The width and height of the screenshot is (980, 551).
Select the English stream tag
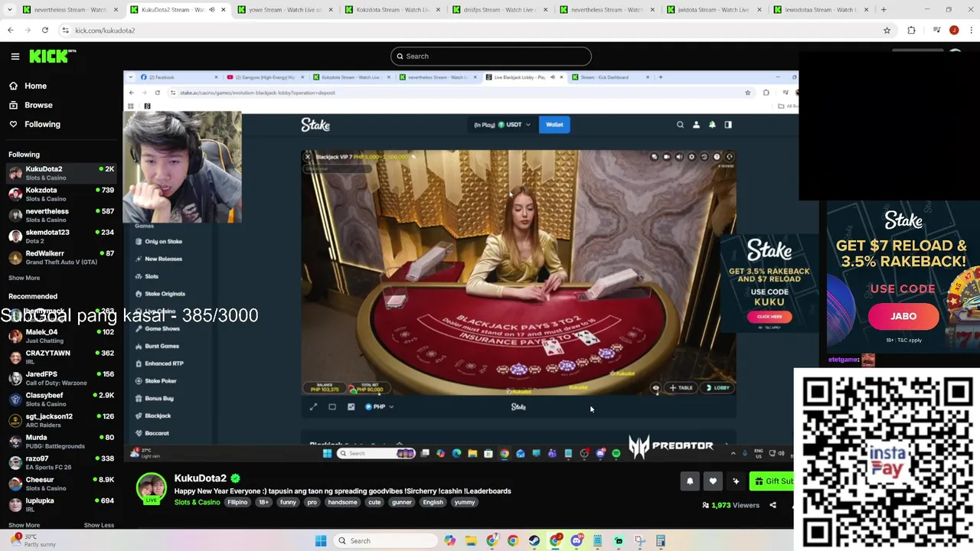click(433, 502)
